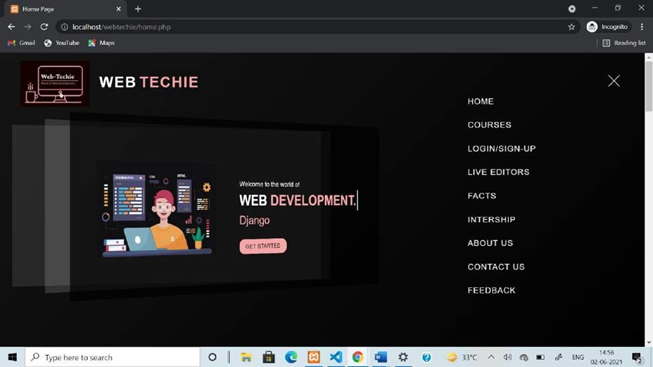Open weather widget showing 33°C
The width and height of the screenshot is (653, 367).
(462, 357)
